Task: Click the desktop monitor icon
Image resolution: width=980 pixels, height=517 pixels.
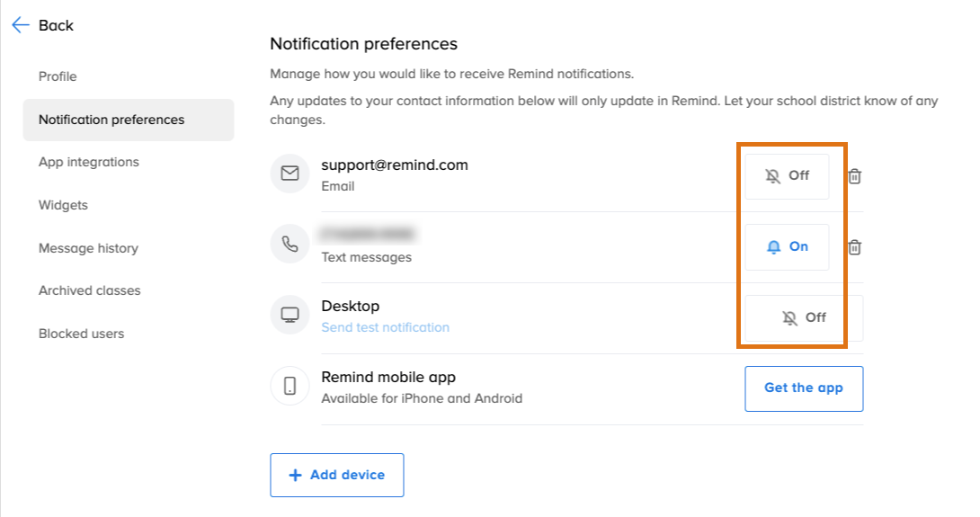Action: tap(290, 316)
